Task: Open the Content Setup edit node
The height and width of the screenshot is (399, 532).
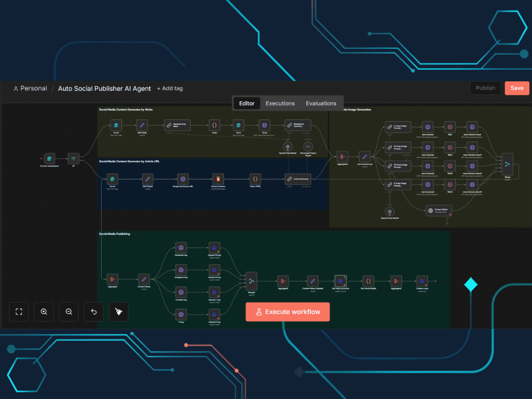Action: (144, 279)
